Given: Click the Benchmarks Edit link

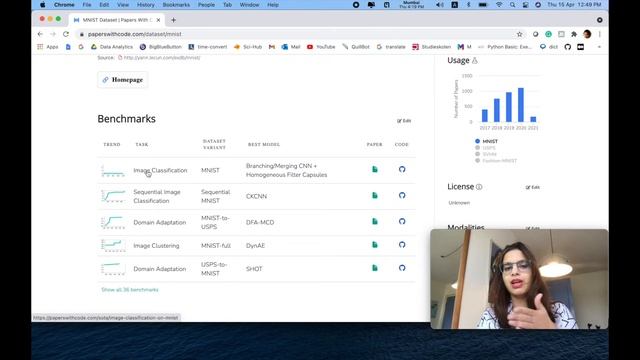Looking at the screenshot, I should coord(404,121).
